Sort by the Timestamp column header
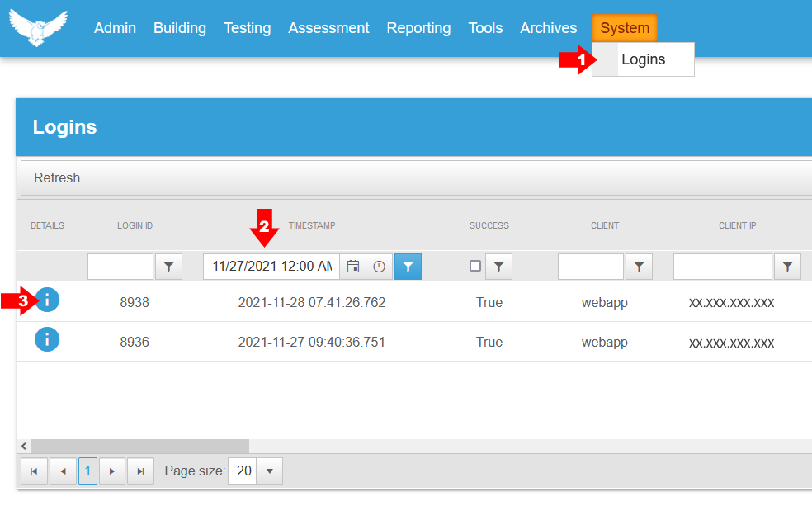This screenshot has width=812, height=506. 312,225
